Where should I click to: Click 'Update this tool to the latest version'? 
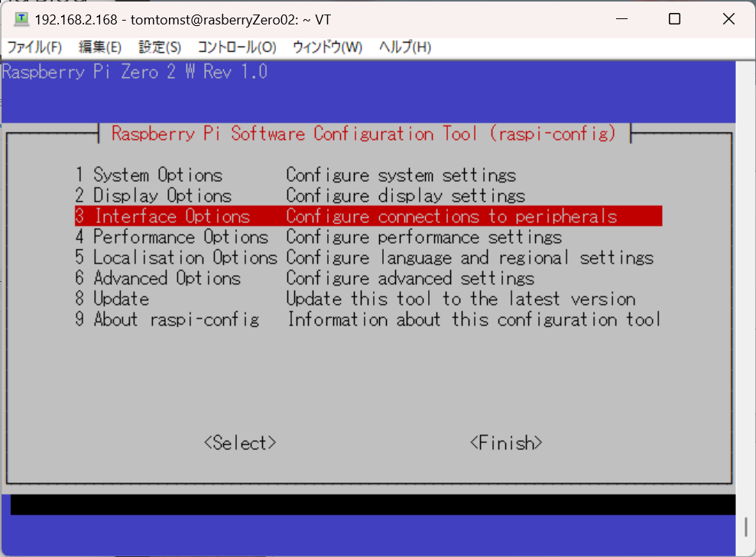461,300
